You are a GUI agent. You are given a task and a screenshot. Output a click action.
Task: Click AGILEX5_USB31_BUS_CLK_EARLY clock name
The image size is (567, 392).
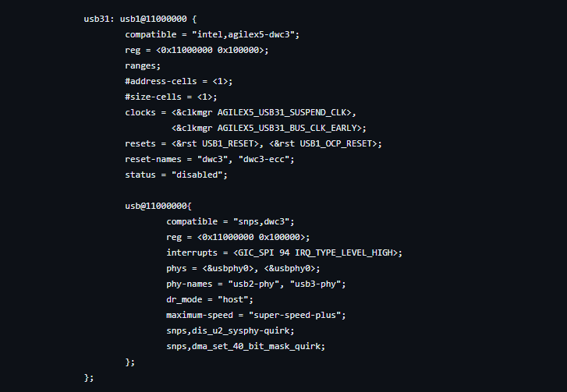pos(290,128)
